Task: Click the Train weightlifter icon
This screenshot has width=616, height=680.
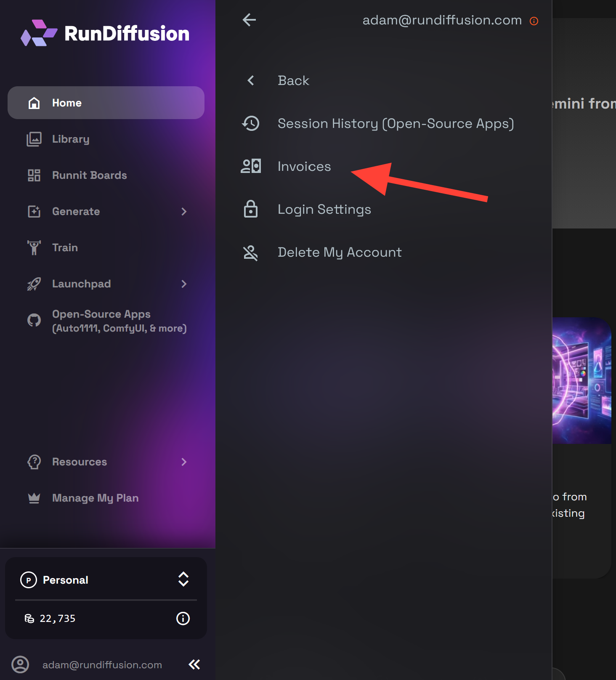Action: coord(34,248)
